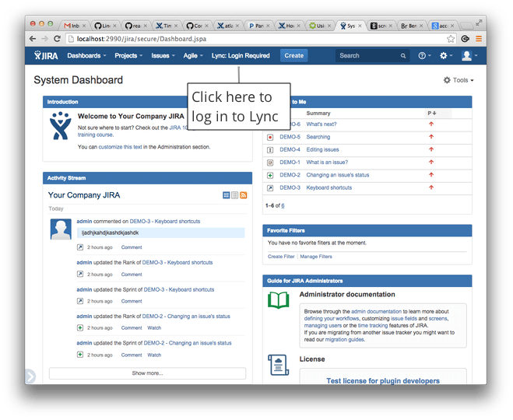Open the customize this text link
513x420 pixels.
coord(120,147)
